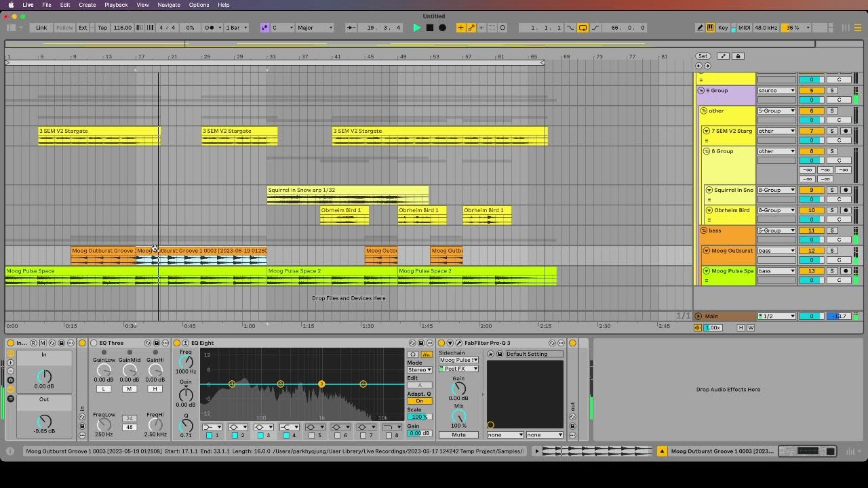Fold the other group track

click(x=703, y=111)
